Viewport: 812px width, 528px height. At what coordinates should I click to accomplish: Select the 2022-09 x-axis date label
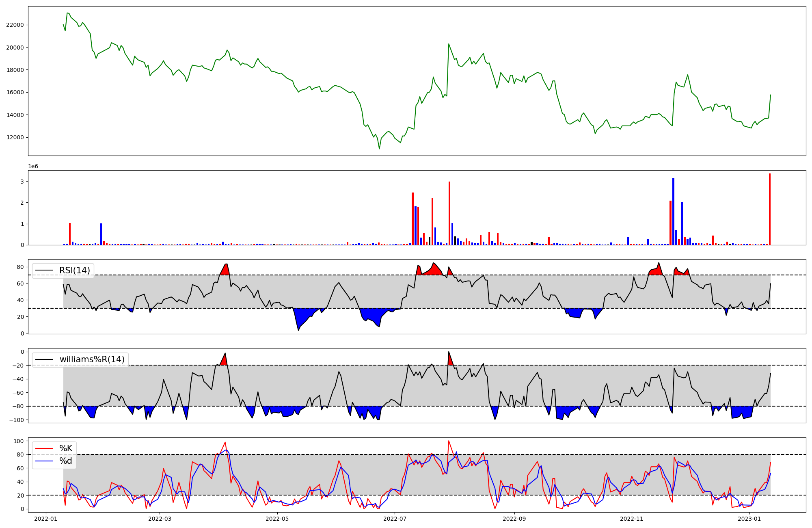(514, 519)
